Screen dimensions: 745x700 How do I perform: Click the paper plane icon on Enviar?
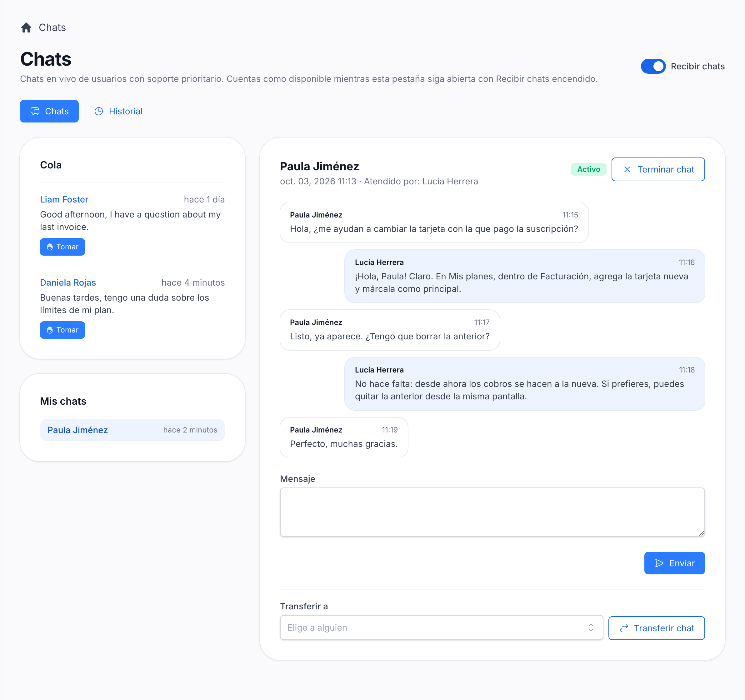(x=659, y=563)
